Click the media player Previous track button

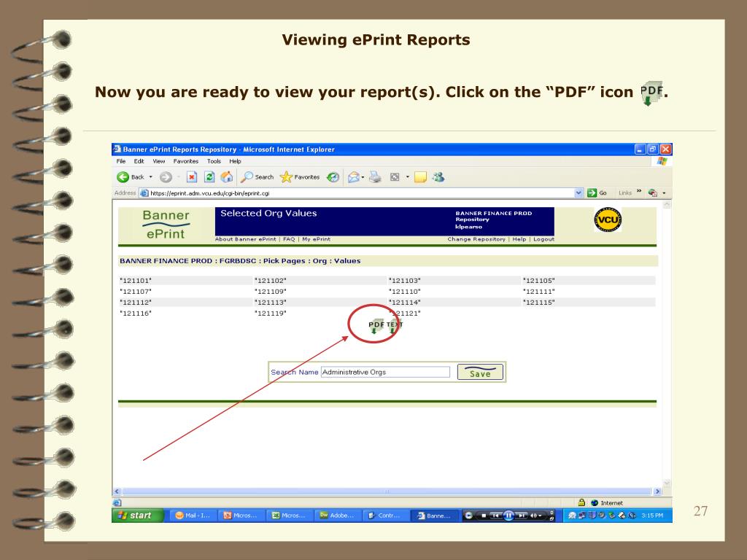pos(495,516)
